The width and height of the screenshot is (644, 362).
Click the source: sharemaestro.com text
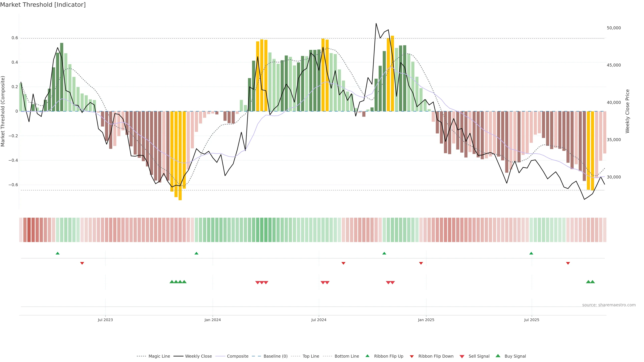tap(609, 305)
